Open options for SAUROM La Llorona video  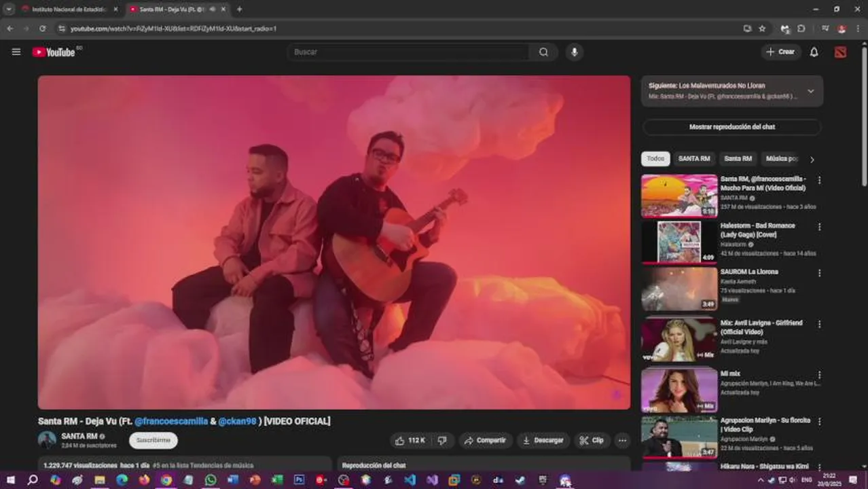[819, 273]
